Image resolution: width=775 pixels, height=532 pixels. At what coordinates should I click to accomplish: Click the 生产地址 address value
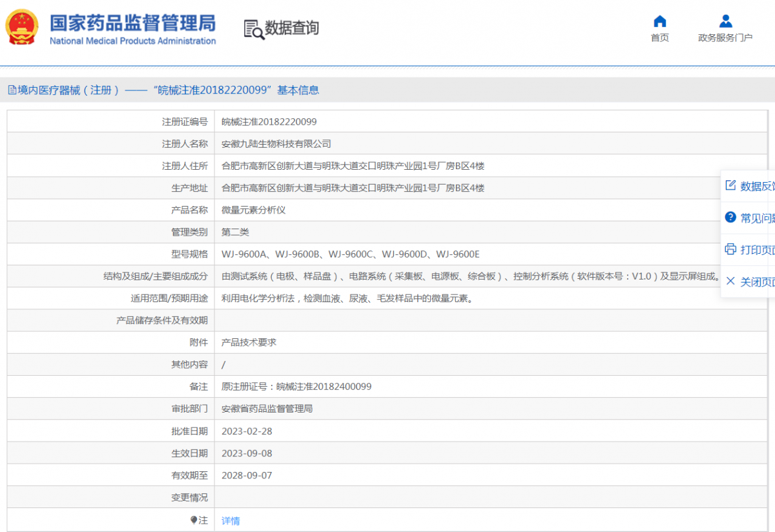pyautogui.click(x=353, y=188)
